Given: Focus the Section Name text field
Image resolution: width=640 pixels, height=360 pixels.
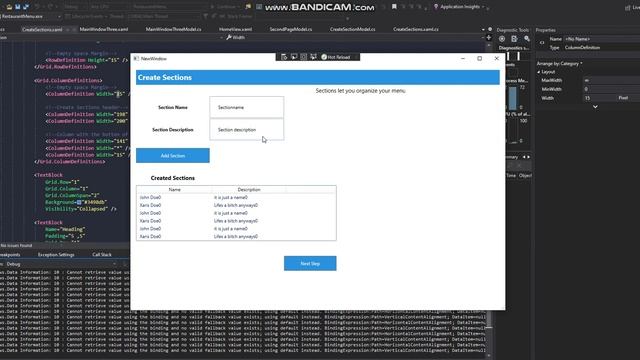Looking at the screenshot, I should click(247, 107).
